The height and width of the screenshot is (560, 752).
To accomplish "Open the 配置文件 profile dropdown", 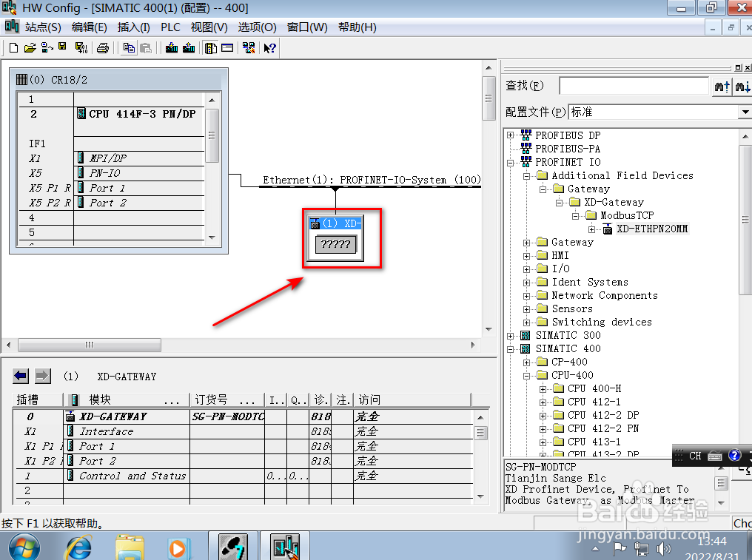I will 745,112.
